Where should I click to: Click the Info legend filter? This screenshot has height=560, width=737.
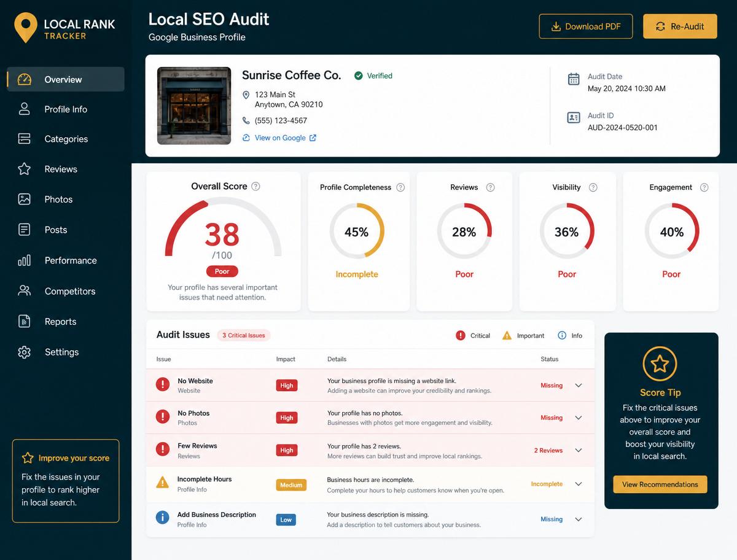click(569, 335)
